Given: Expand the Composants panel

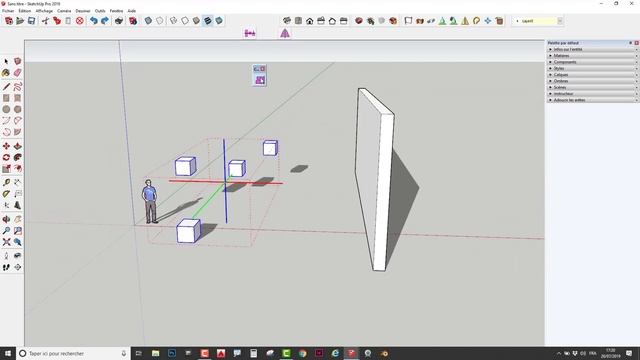Looking at the screenshot, I should [x=593, y=62].
